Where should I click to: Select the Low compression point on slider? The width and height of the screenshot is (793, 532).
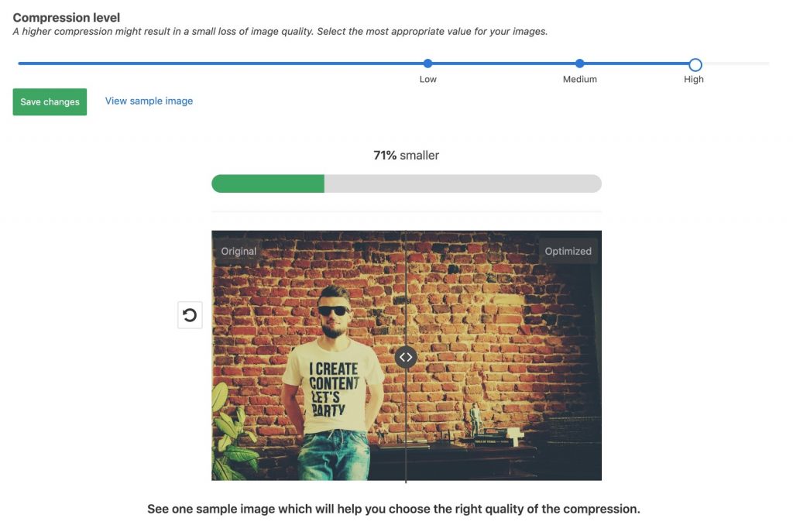[x=428, y=63]
